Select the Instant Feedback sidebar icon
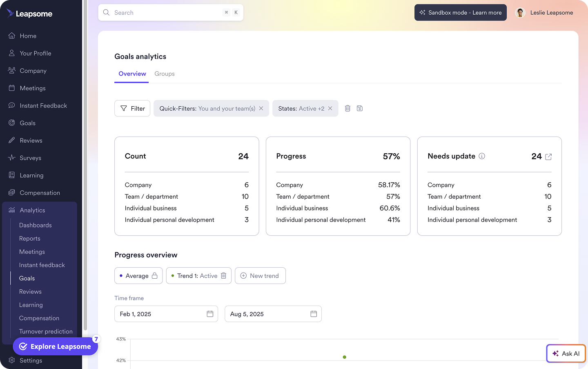This screenshot has width=588, height=369. 11,105
